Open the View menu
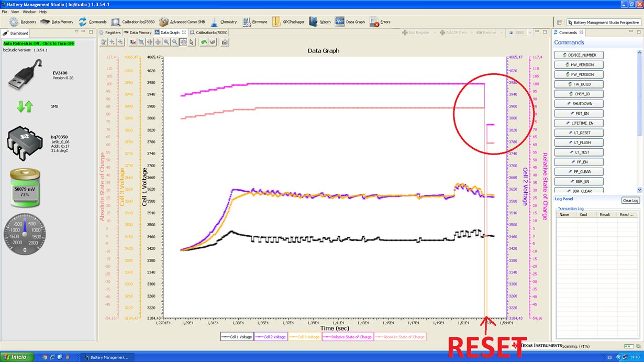The width and height of the screenshot is (644, 362). coord(15,12)
